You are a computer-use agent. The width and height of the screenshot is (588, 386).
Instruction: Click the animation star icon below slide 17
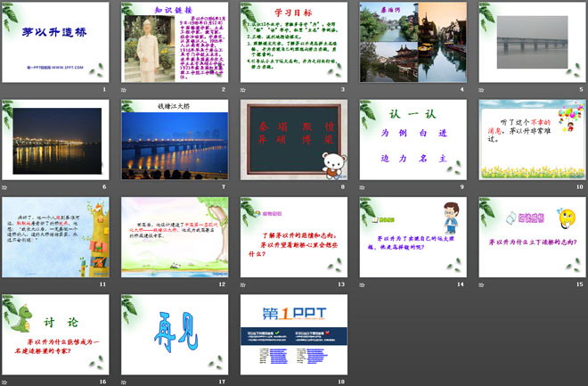tap(126, 382)
